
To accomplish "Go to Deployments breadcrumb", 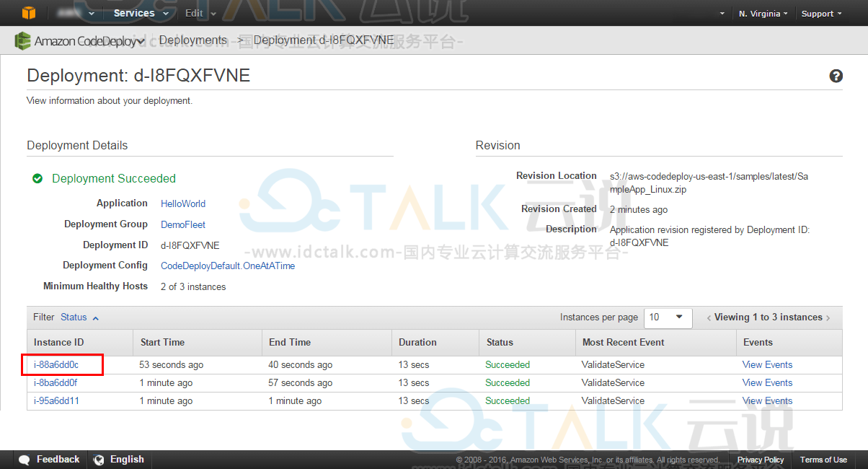I will (193, 40).
